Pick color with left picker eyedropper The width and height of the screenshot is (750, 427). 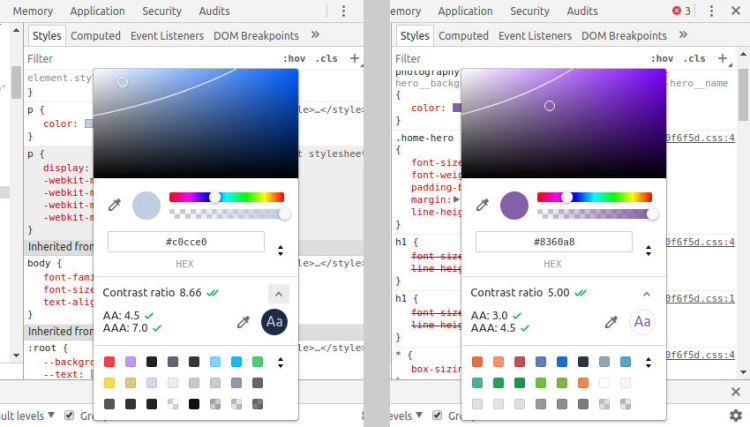click(114, 205)
